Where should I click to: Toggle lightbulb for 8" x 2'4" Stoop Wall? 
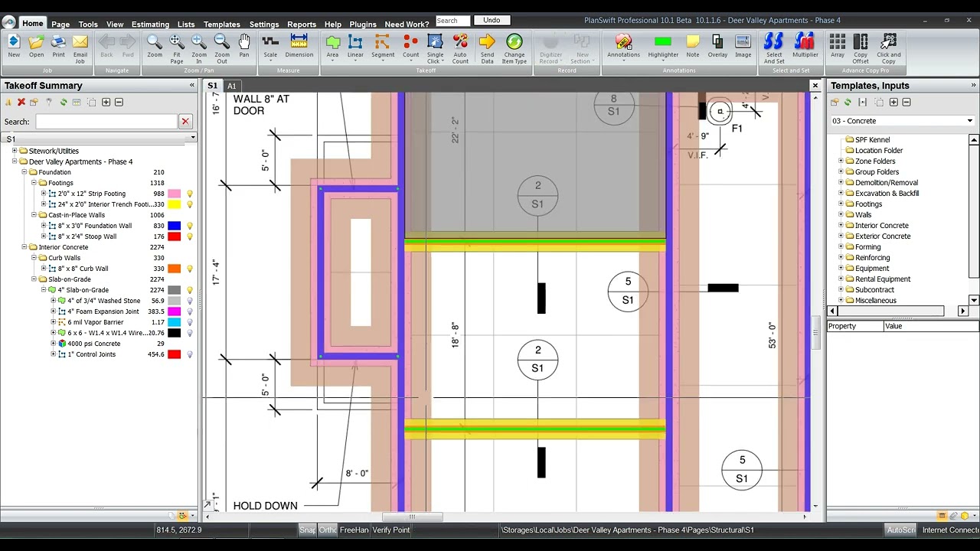click(190, 236)
